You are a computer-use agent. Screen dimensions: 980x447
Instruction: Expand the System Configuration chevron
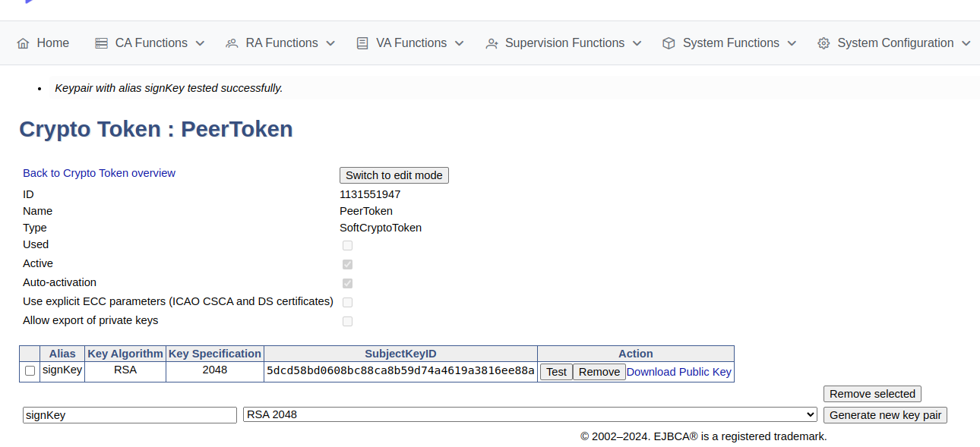(x=966, y=43)
